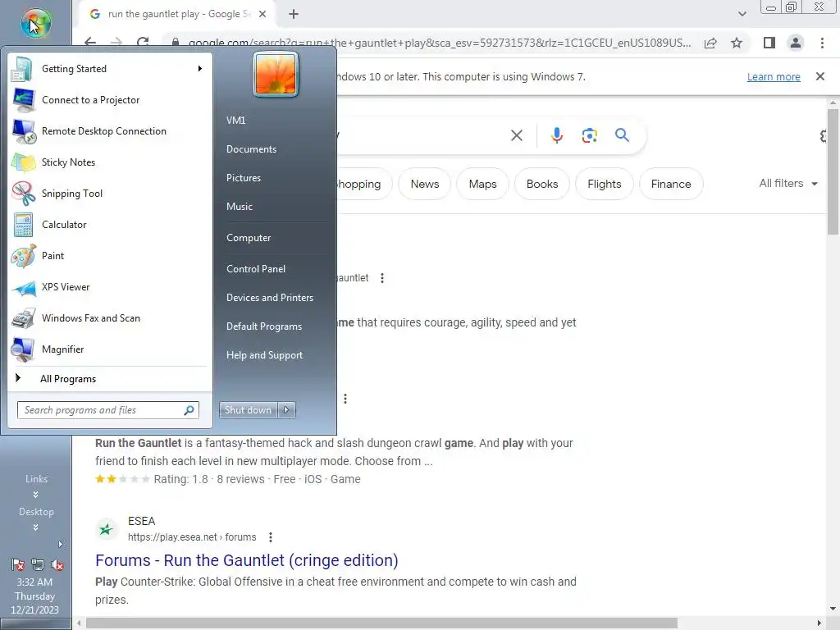
Task: Open All filters dropdown
Action: (x=788, y=183)
